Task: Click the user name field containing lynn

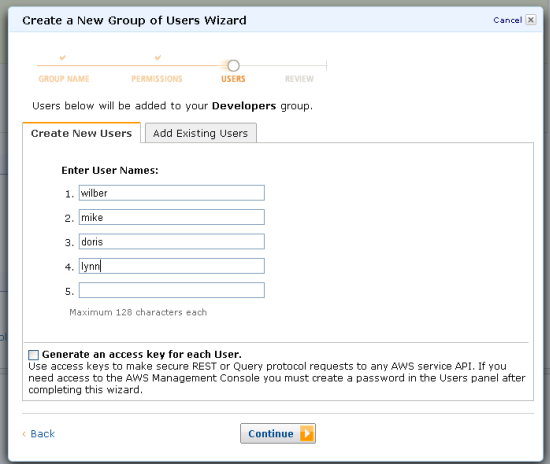Action: [172, 266]
